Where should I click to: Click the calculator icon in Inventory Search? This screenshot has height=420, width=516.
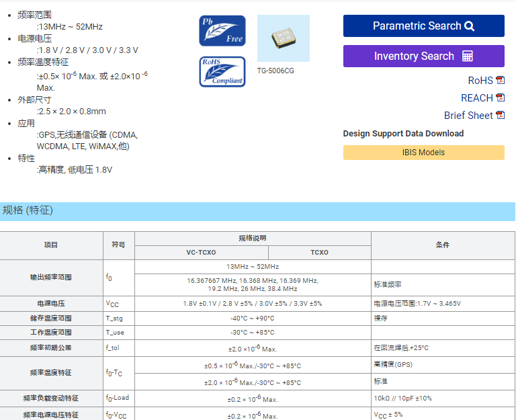pyautogui.click(x=468, y=56)
